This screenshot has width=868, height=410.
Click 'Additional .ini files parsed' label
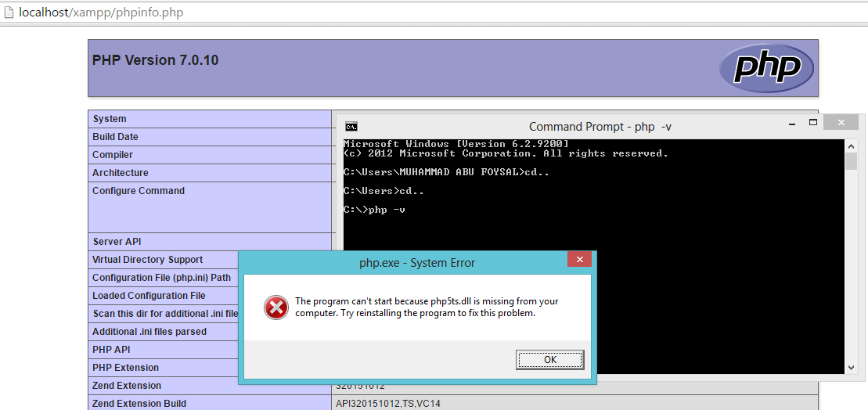[x=149, y=332]
